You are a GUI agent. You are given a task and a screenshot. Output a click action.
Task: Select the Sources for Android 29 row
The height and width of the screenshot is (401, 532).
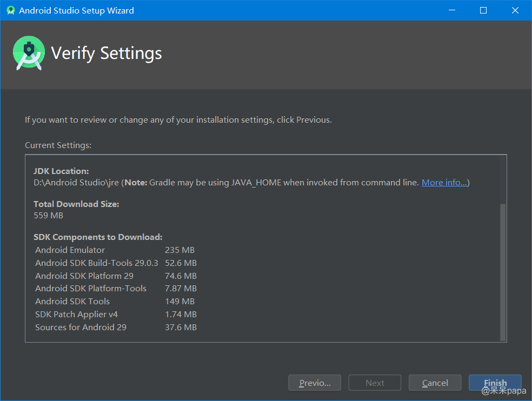point(116,327)
